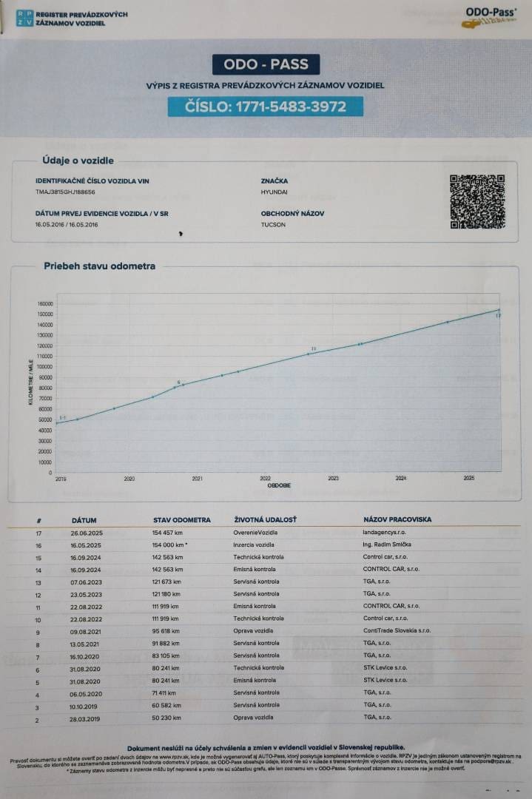Screen dimensions: 532x799
Task: Click the date 07.06.2023
Action: pyautogui.click(x=86, y=582)
